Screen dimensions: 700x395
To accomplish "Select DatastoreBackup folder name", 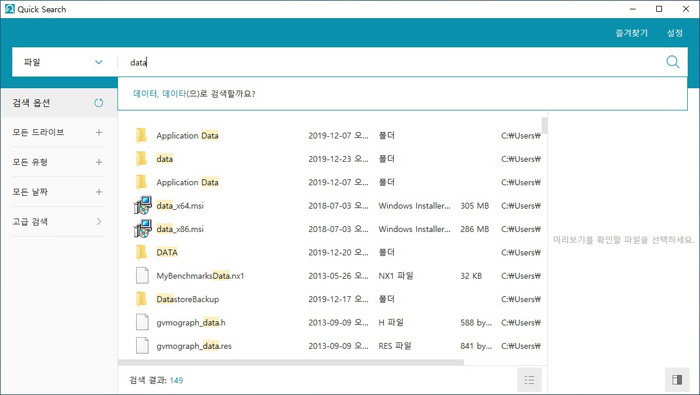I will (x=188, y=299).
